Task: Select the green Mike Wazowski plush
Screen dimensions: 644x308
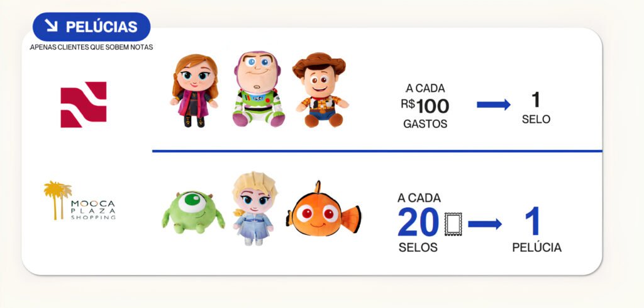Action: pos(193,212)
